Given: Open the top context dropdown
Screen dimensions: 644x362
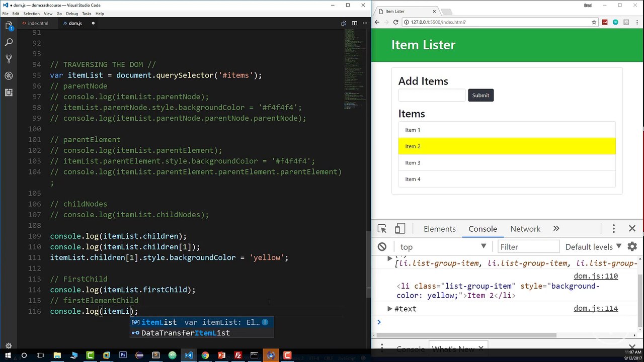Looking at the screenshot, I should coord(443,247).
